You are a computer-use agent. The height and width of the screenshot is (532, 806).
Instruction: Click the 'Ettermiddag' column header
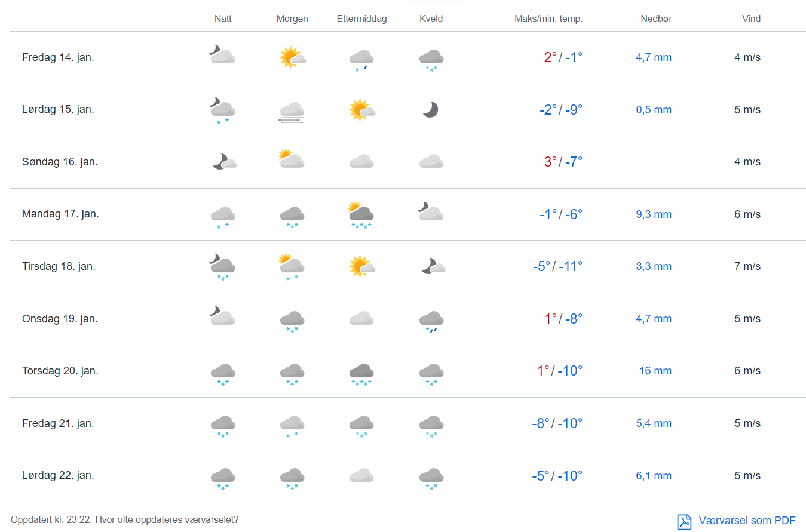(361, 19)
